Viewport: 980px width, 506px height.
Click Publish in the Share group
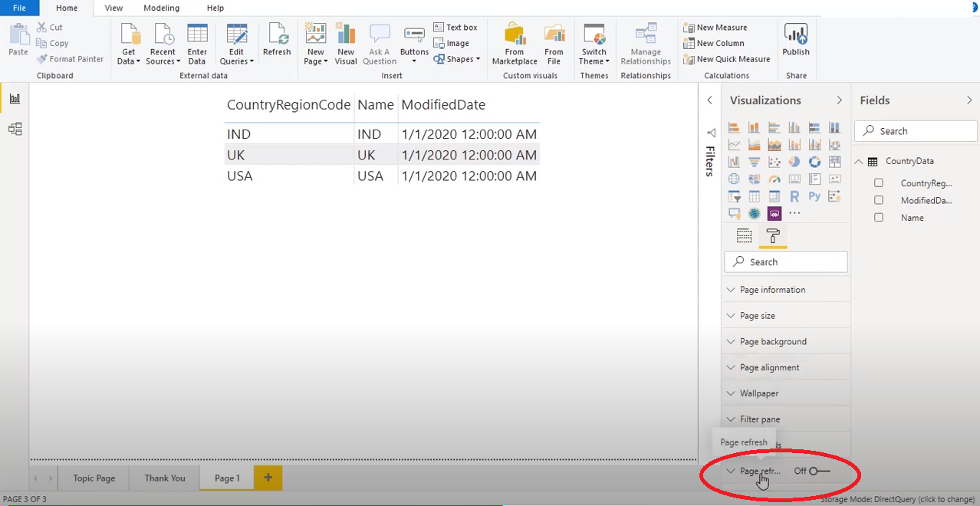[x=796, y=41]
